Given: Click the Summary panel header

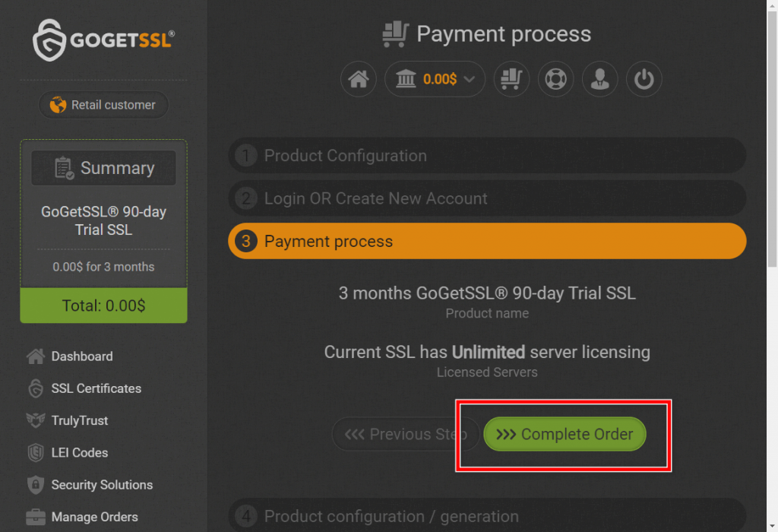Looking at the screenshot, I should [103, 168].
